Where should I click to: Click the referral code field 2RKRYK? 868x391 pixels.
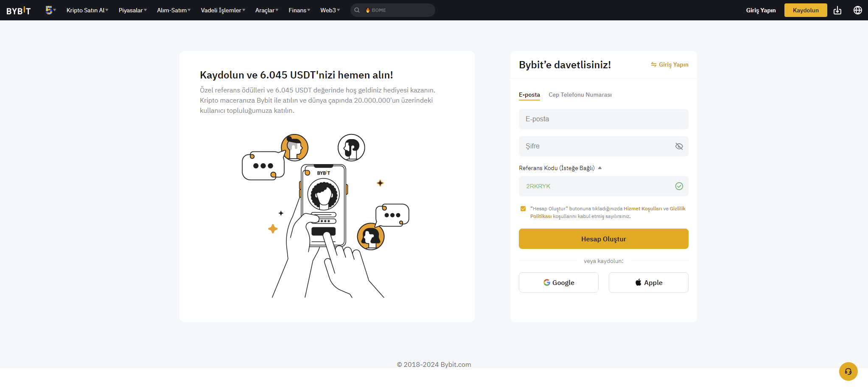(x=604, y=186)
